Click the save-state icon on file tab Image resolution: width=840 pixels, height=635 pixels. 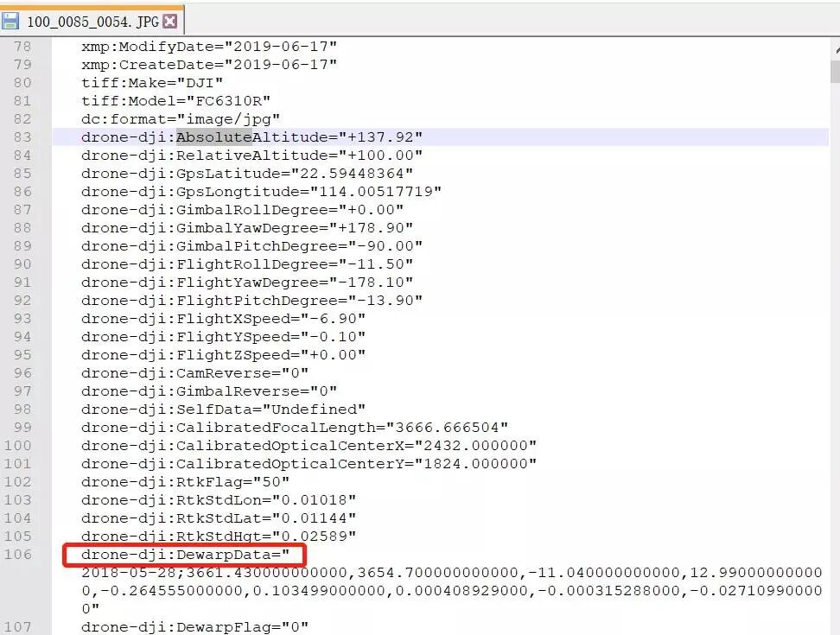point(10,22)
